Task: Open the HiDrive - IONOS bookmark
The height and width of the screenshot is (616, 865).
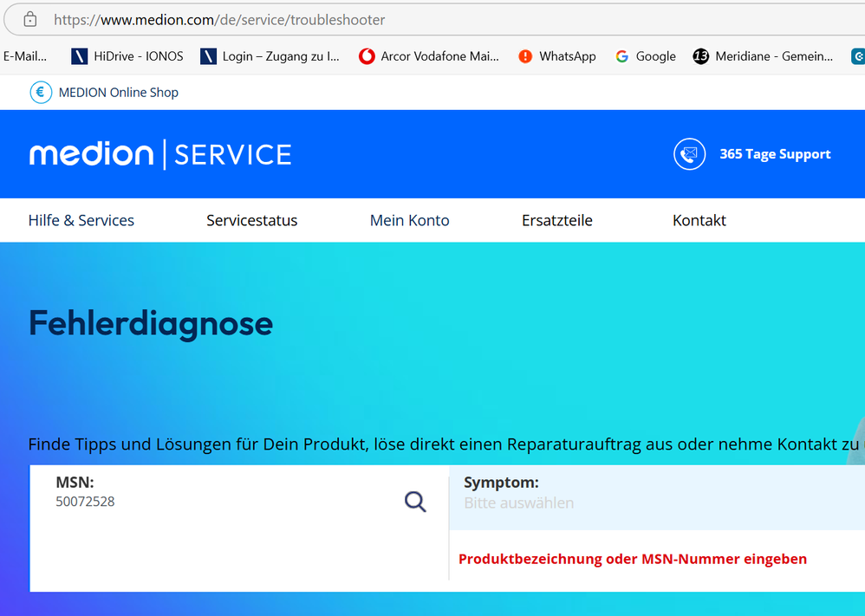Action: click(x=127, y=56)
